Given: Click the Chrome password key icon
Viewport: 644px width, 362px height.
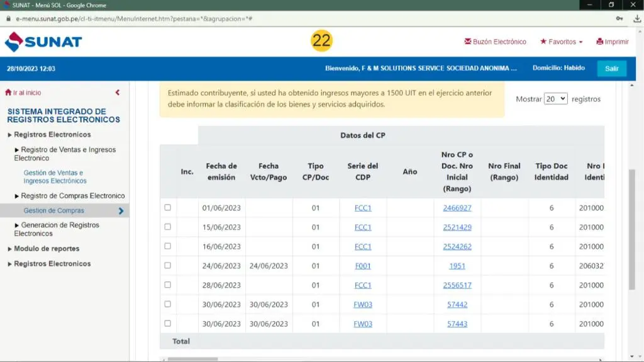Looking at the screenshot, I should pos(619,19).
